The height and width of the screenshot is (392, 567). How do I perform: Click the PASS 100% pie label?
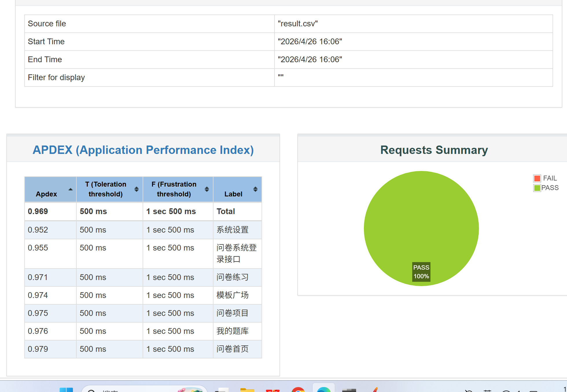(421, 272)
